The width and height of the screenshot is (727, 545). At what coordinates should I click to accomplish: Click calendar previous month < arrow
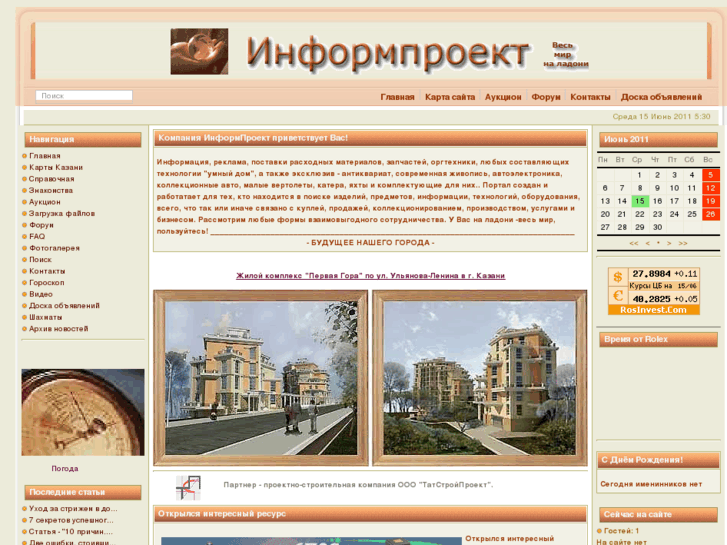pyautogui.click(x=648, y=243)
